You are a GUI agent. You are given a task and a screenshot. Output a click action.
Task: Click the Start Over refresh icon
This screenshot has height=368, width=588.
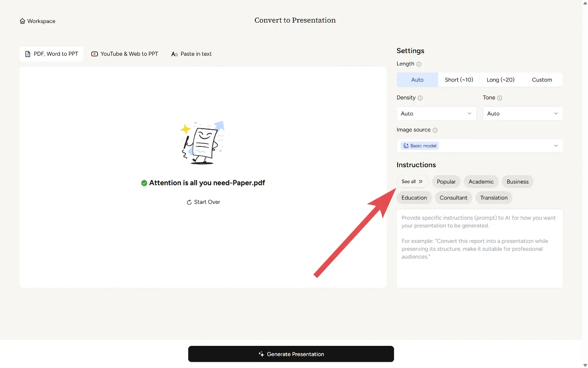click(x=189, y=202)
